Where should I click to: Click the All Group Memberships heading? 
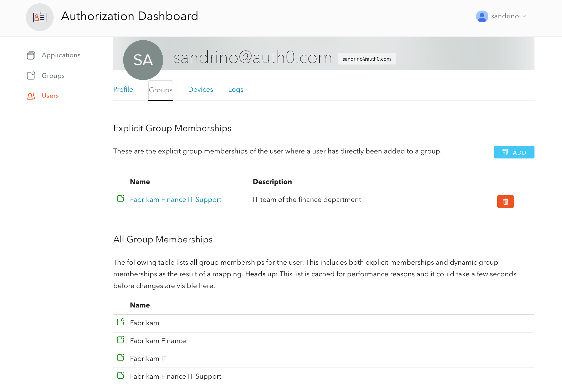(x=163, y=239)
